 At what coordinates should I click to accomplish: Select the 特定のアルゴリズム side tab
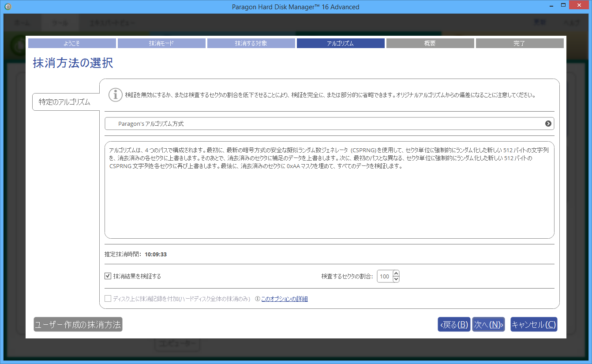click(x=66, y=102)
